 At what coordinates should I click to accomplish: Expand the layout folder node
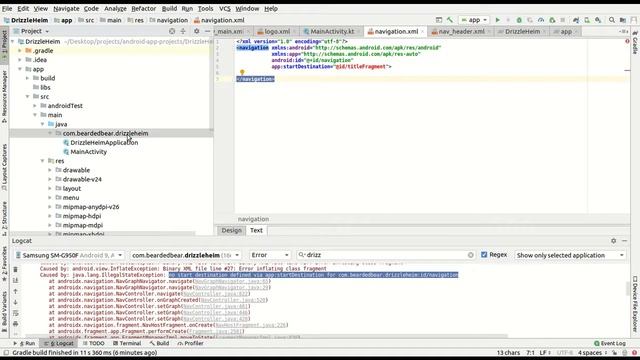[x=50, y=189]
